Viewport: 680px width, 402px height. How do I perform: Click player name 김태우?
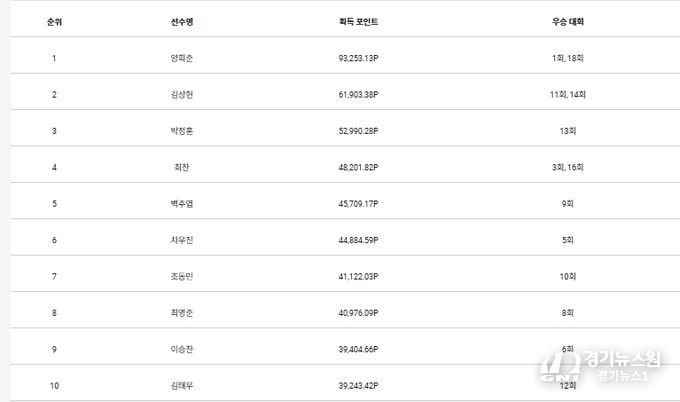181,384
